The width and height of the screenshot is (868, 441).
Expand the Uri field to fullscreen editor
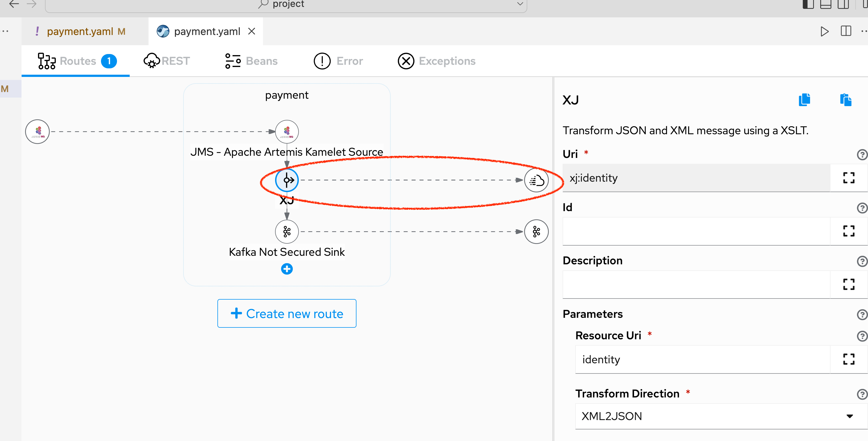(849, 178)
